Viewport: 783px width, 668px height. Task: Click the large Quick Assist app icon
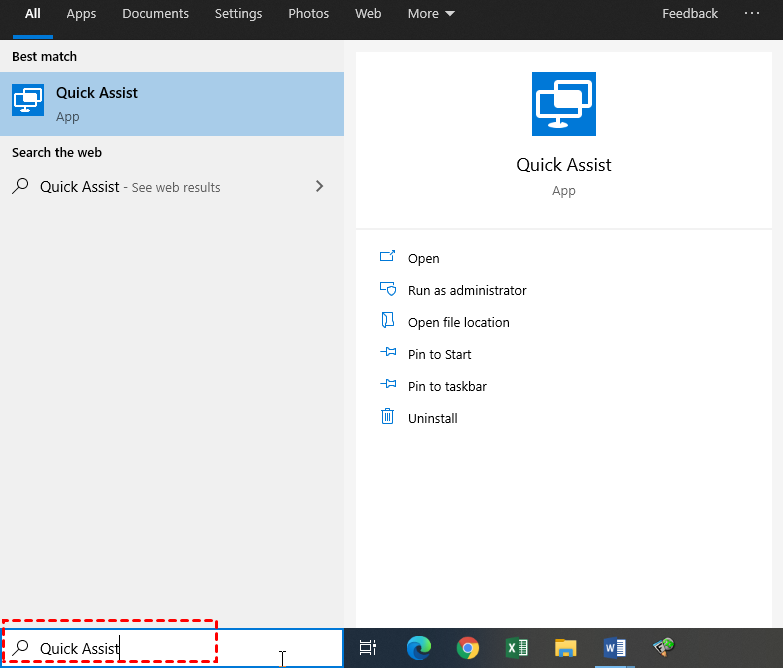click(x=563, y=104)
